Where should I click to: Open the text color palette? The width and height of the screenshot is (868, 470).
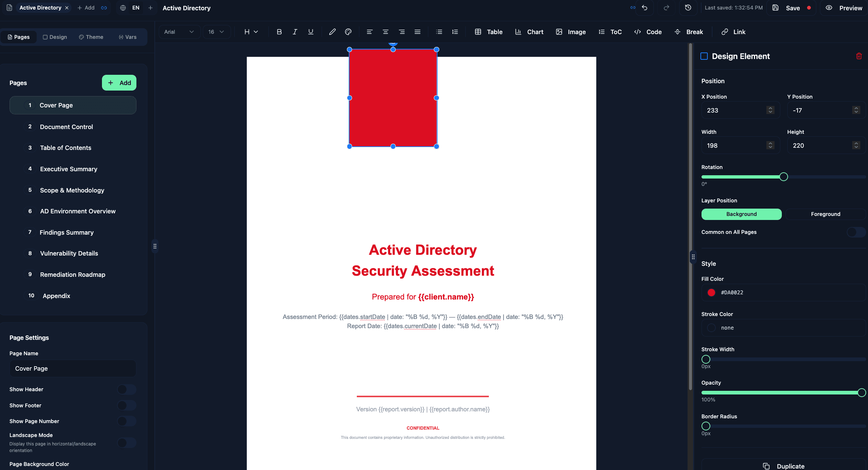click(348, 32)
